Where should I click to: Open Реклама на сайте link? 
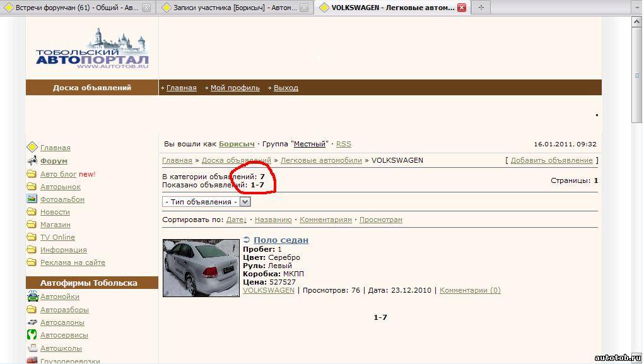tap(73, 262)
